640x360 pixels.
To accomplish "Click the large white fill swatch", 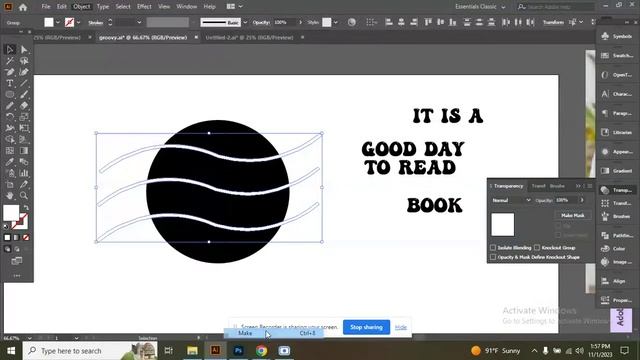I will point(11,213).
